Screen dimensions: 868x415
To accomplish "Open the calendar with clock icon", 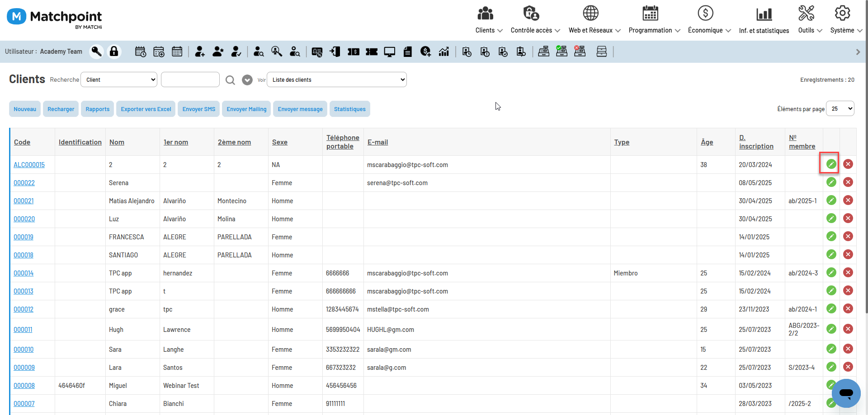I will point(141,51).
